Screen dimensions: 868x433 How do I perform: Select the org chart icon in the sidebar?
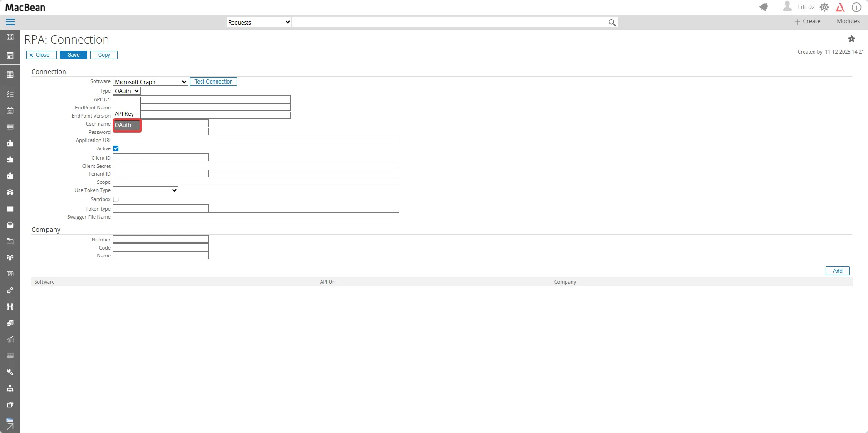point(10,388)
